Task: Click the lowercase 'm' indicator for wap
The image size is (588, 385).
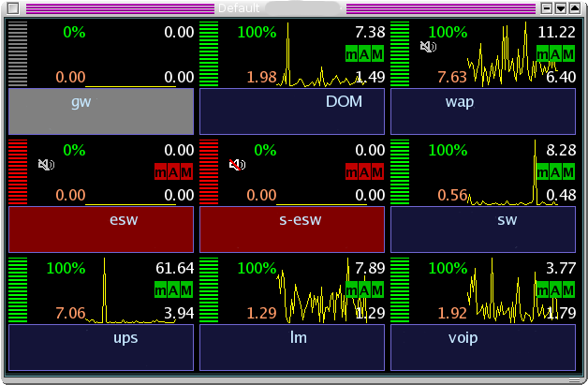Action: (x=543, y=54)
